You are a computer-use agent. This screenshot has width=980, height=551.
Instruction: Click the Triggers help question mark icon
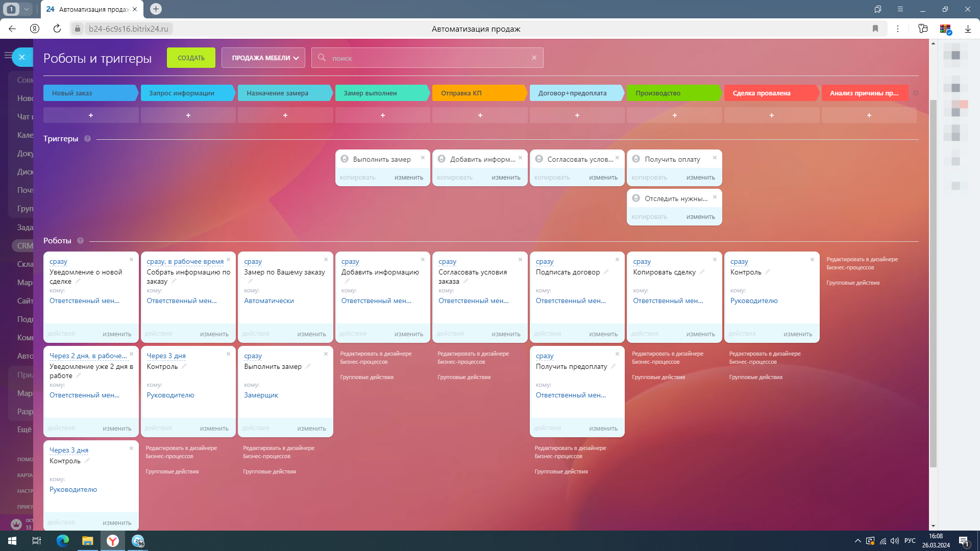87,139
